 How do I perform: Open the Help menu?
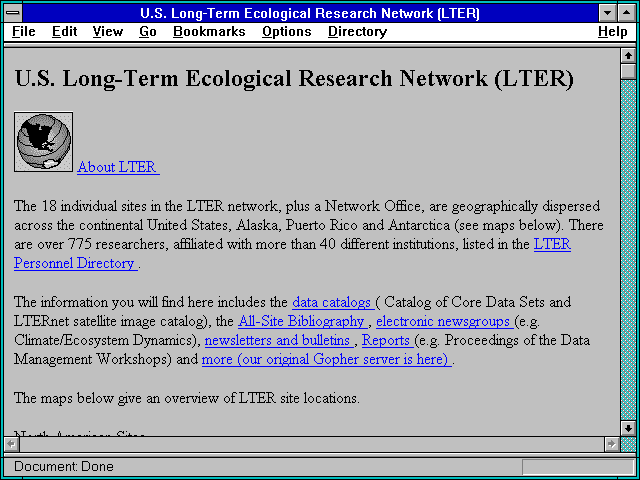[x=613, y=31]
